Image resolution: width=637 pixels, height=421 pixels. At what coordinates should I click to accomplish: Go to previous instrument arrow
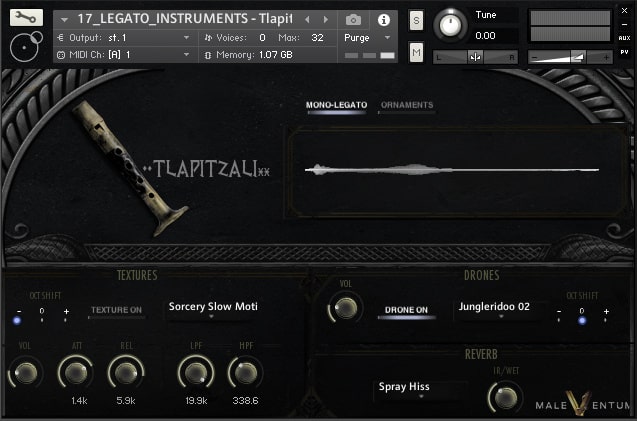(x=307, y=19)
